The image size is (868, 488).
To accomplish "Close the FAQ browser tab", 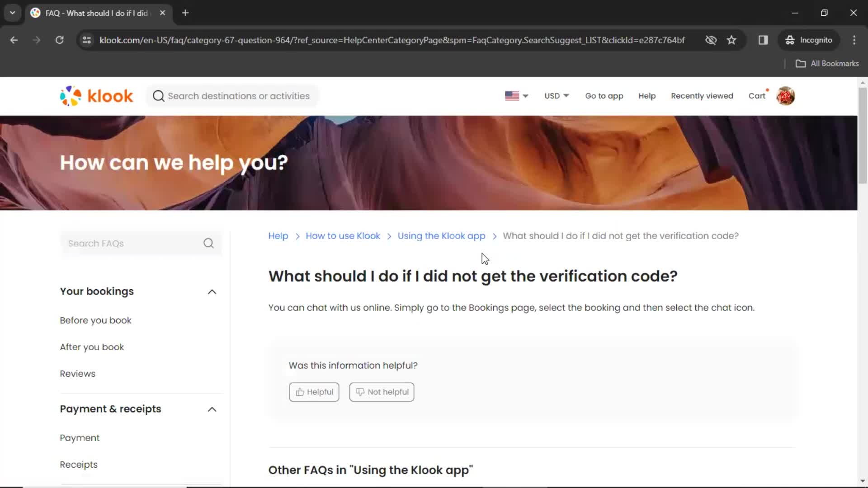I will point(162,13).
